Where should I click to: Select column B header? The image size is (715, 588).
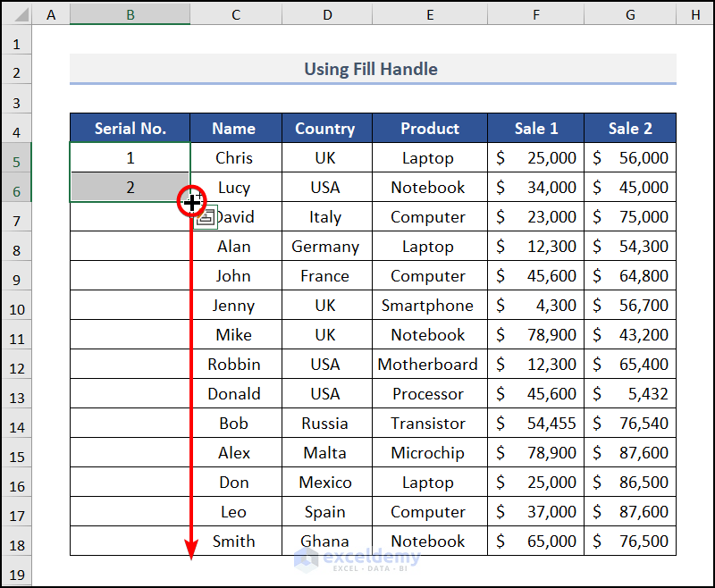130,14
